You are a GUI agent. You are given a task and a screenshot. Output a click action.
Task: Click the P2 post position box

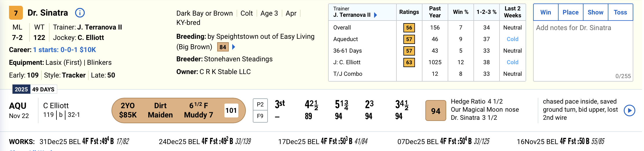[260, 105]
